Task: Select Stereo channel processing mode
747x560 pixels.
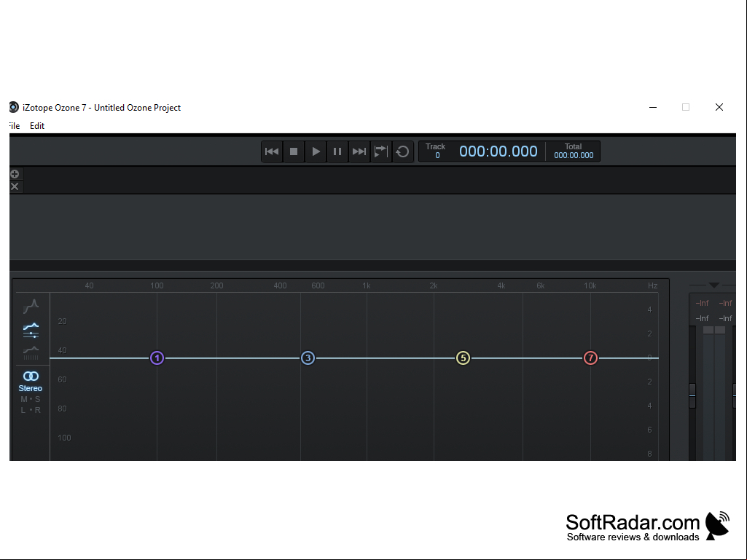Action: [x=31, y=382]
